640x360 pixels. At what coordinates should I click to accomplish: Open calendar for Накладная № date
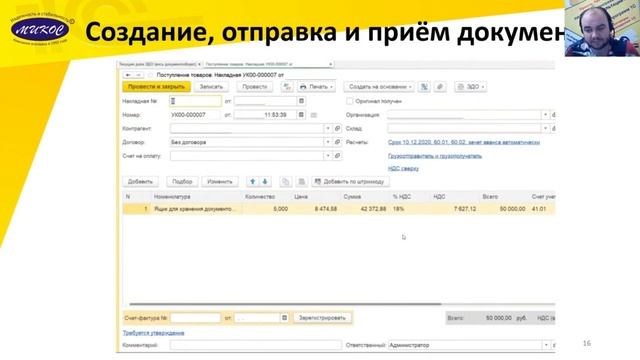click(x=301, y=101)
